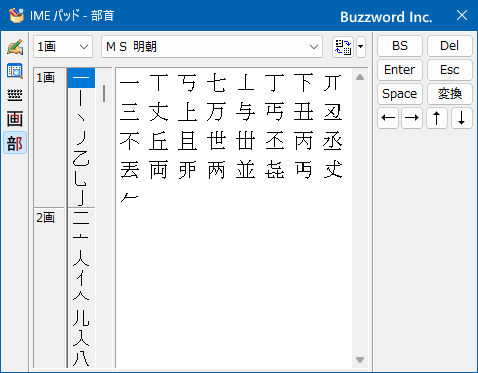Select radical 乙 in the radical list
This screenshot has height=373, width=478.
[81, 158]
